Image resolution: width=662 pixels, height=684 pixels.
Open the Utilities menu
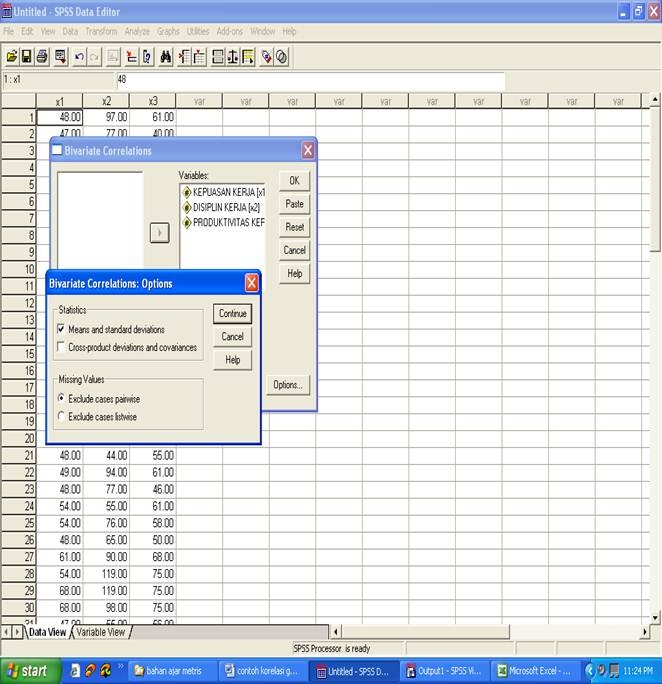(x=198, y=31)
